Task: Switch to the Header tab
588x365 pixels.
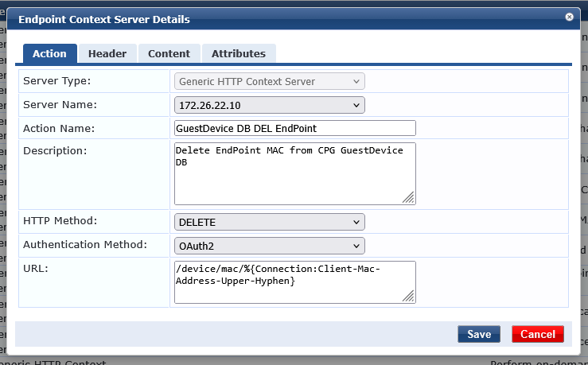Action: (x=107, y=53)
